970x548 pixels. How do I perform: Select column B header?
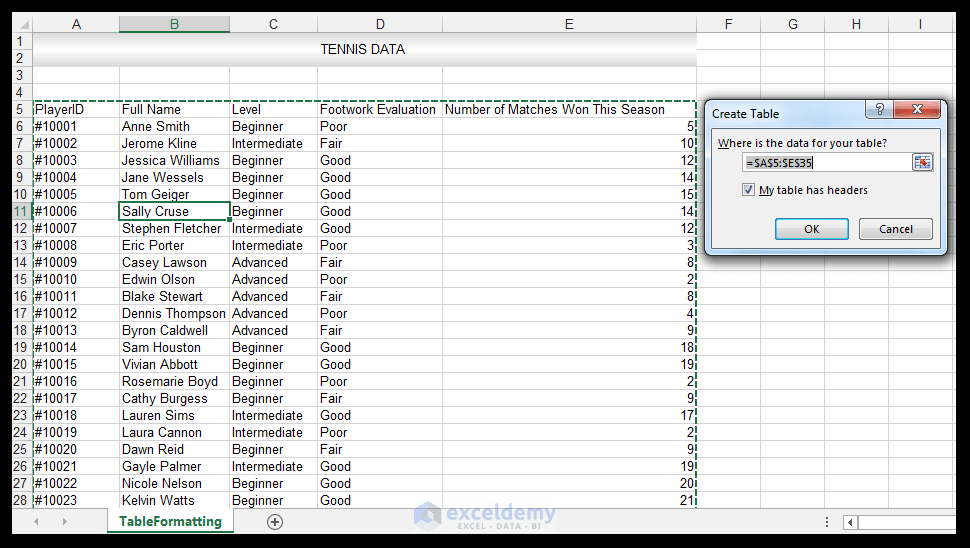(x=174, y=24)
